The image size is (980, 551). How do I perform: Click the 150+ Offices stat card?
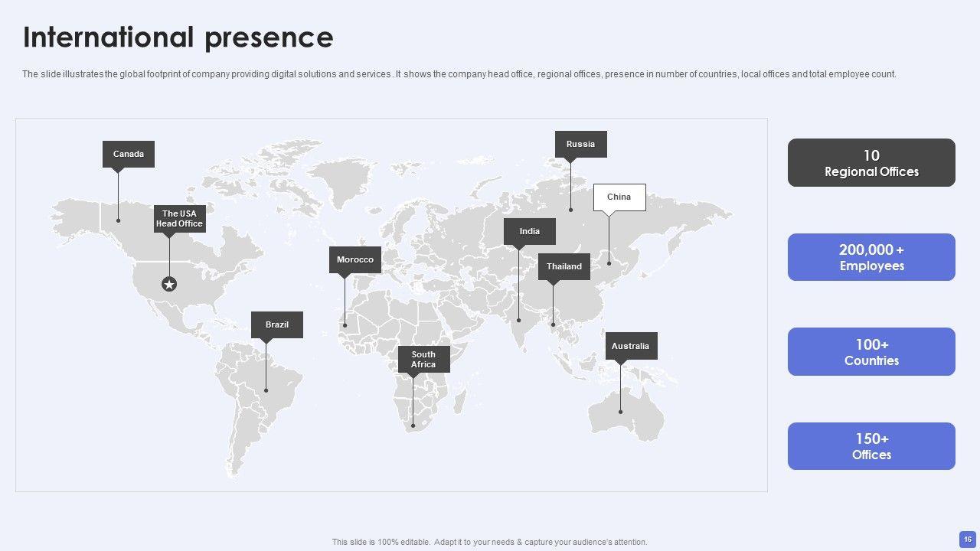871,446
